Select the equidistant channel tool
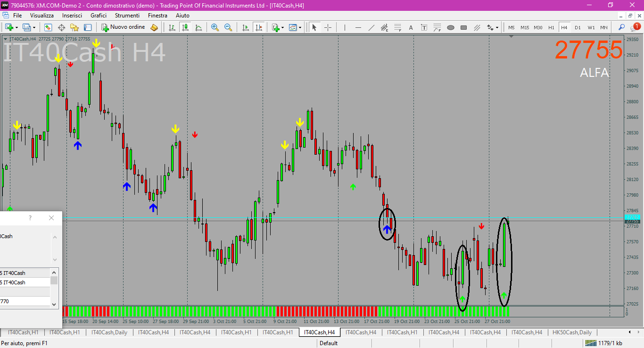The width and height of the screenshot is (644, 348). click(384, 27)
